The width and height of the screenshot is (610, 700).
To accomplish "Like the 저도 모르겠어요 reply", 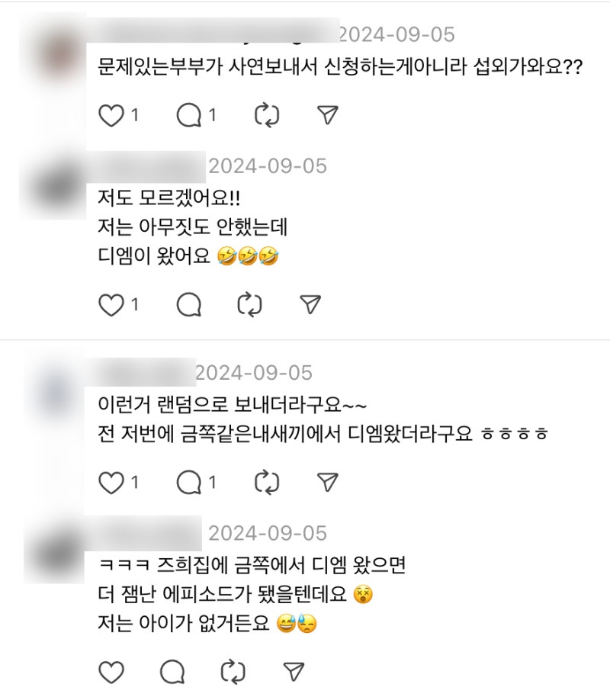I will pyautogui.click(x=112, y=305).
